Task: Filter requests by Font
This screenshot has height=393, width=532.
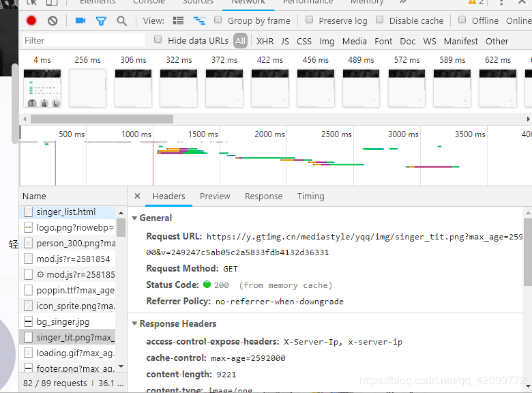Action: tap(383, 41)
